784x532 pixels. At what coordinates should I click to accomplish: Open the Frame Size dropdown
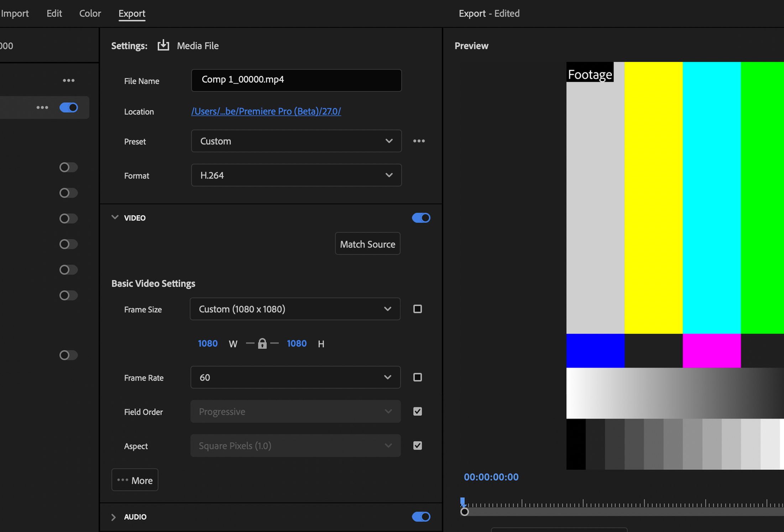click(295, 309)
